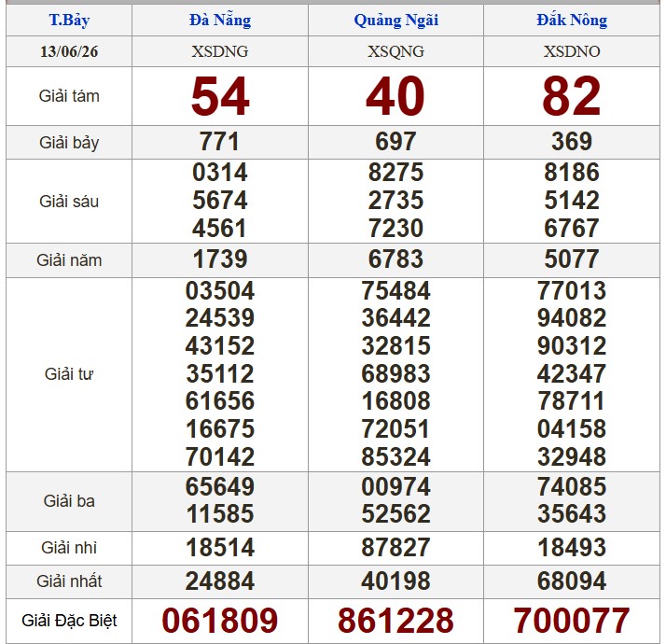
Task: Click fourth prize number 70142
Action: [220, 457]
